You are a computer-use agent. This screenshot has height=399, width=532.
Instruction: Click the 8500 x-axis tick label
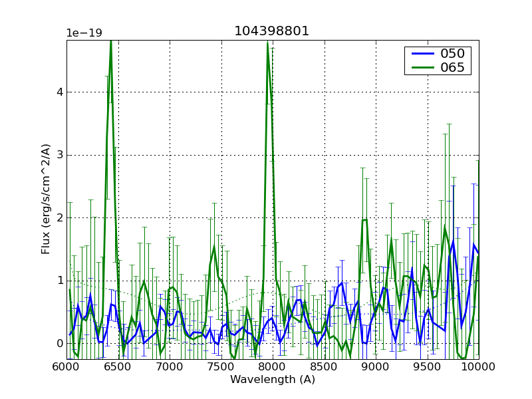pos(324,366)
